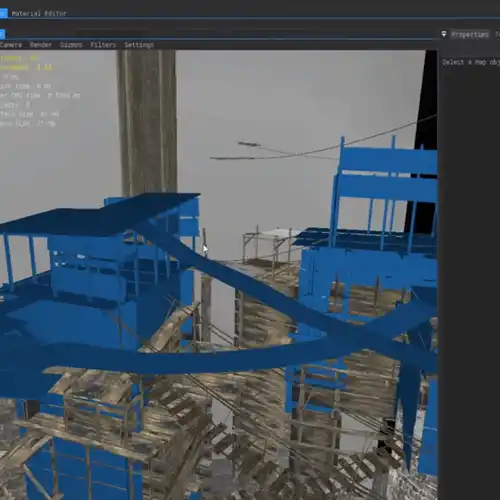Open the viewport Settings menu
The height and width of the screenshot is (500, 500).
[x=139, y=45]
